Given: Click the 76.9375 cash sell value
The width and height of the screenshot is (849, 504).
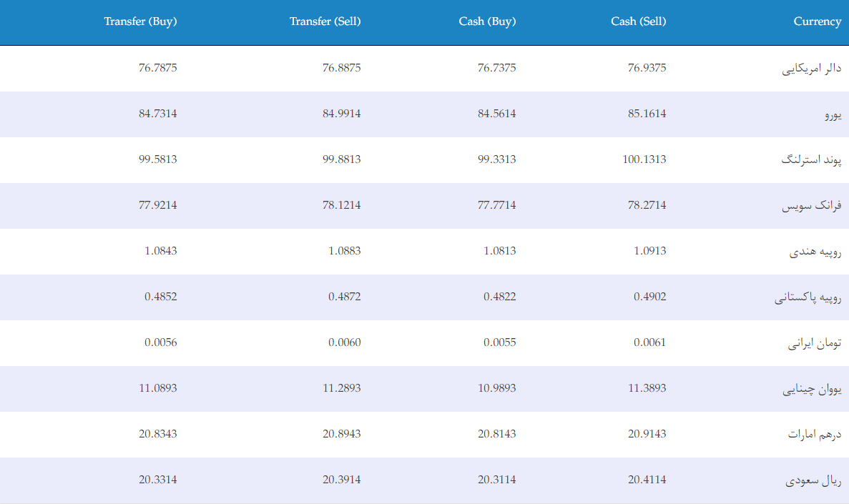Looking at the screenshot, I should click(647, 68).
